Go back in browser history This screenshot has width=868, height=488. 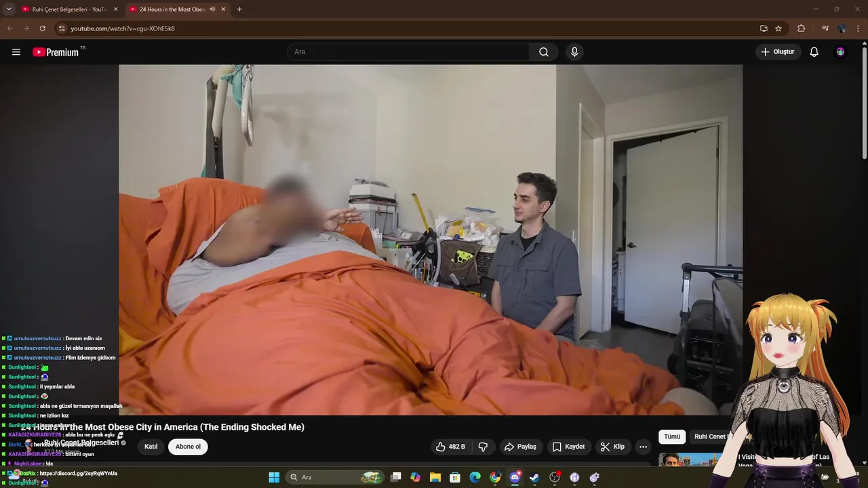9,28
